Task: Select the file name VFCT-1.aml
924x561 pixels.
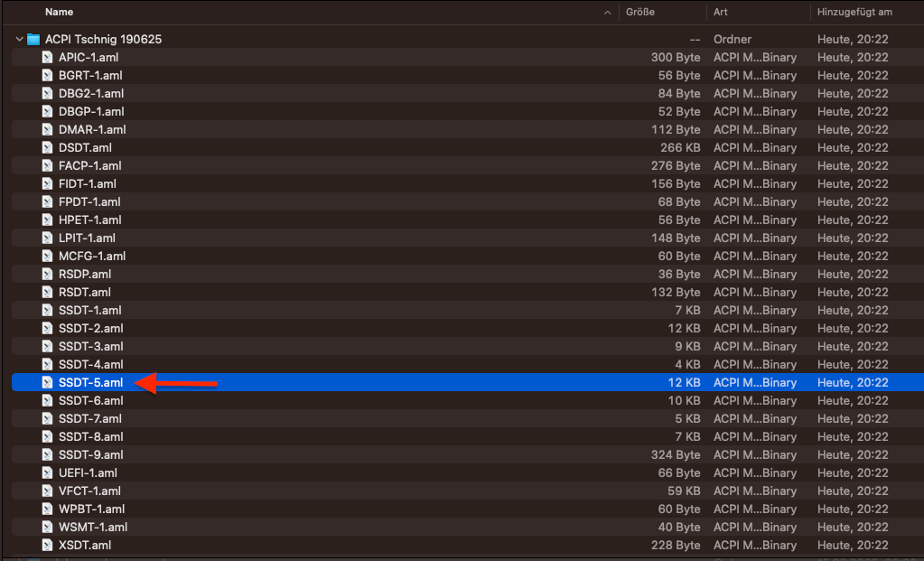Action: coord(89,491)
